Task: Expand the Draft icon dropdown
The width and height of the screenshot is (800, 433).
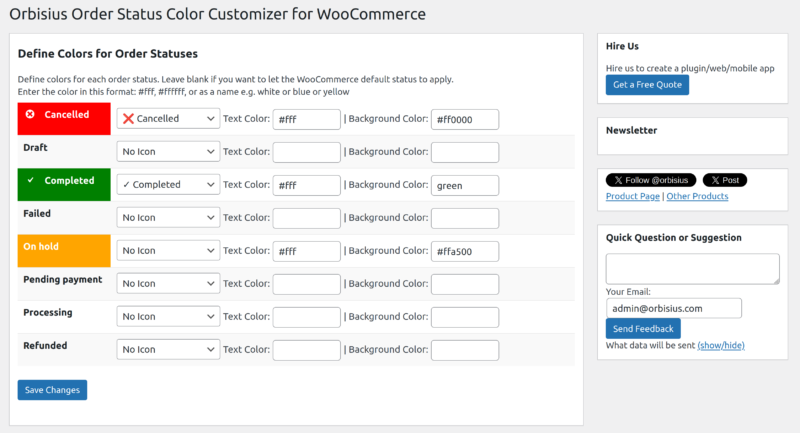Action: pos(168,151)
